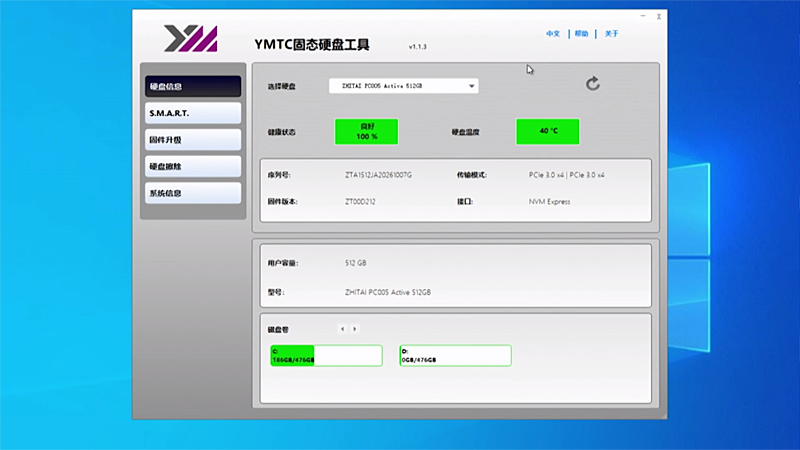Switch to the 固件升级 tab
The image size is (800, 450).
point(193,140)
